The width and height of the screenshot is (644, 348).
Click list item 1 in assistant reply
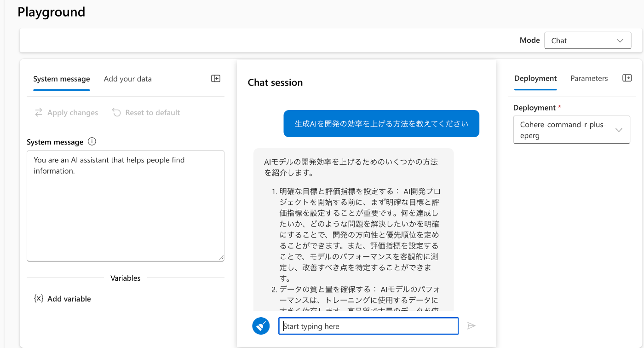point(359,235)
